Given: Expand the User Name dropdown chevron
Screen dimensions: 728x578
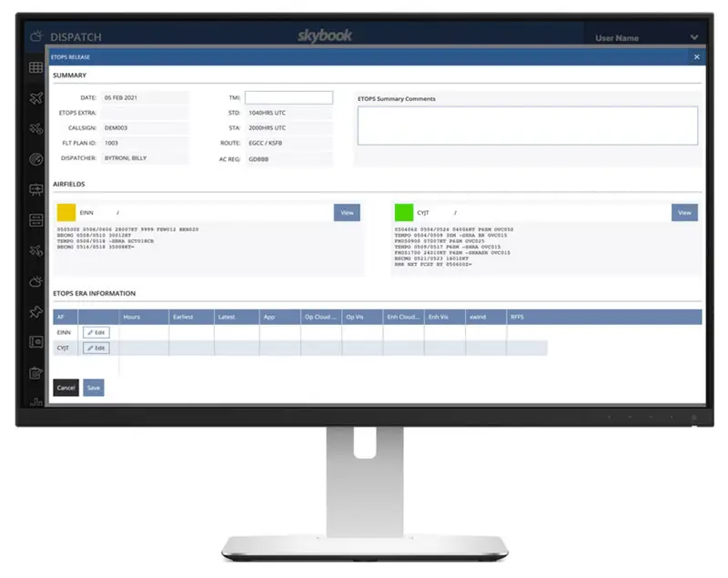Looking at the screenshot, I should (x=694, y=37).
